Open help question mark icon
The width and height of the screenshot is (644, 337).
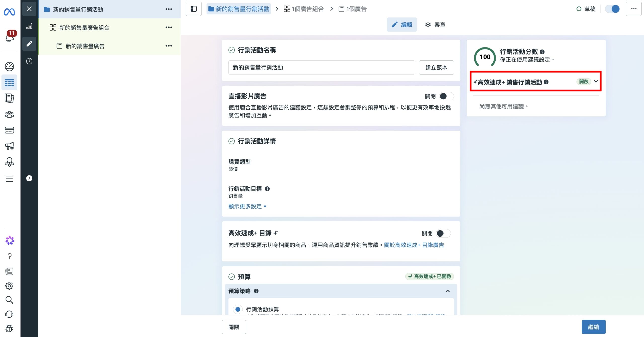click(x=9, y=256)
